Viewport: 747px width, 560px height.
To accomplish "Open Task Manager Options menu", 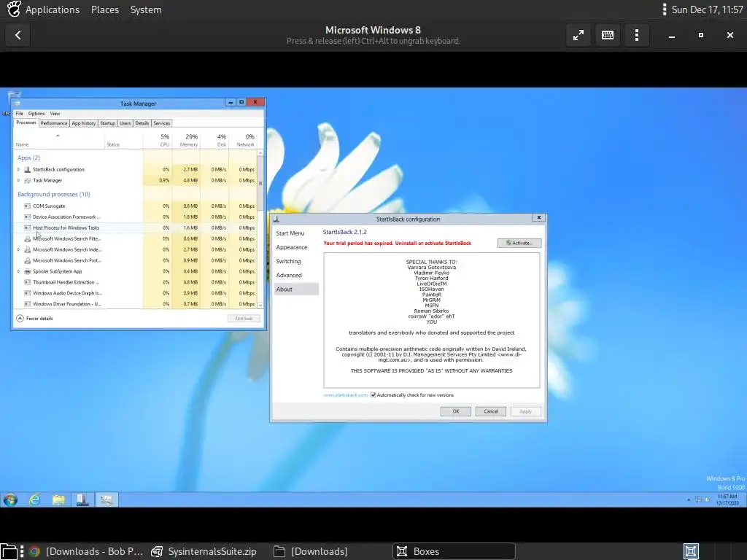I will tap(36, 113).
